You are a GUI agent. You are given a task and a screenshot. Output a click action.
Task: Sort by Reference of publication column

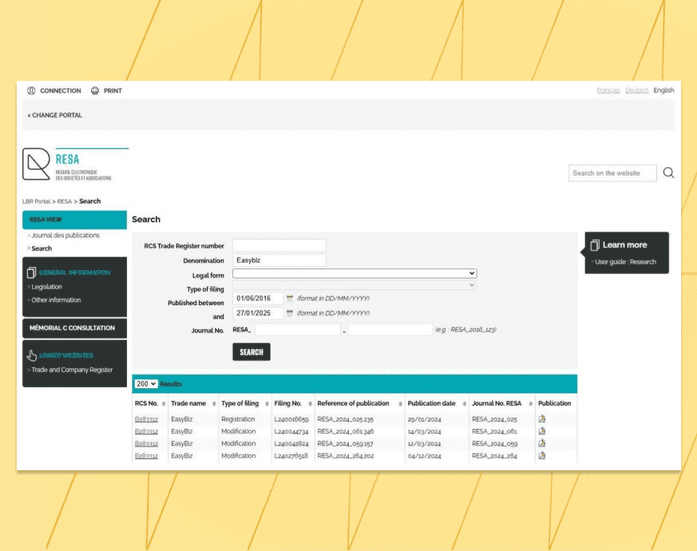click(x=400, y=403)
